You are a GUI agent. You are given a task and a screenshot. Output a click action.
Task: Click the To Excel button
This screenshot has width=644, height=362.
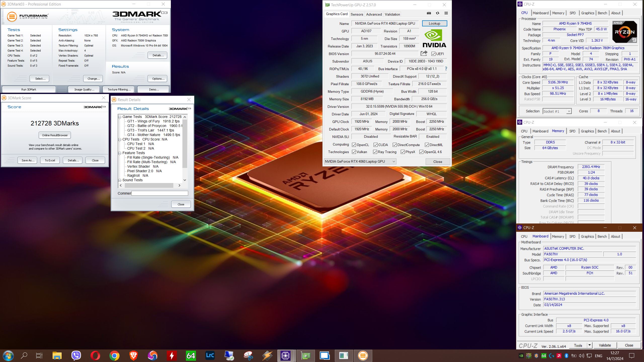50,160
